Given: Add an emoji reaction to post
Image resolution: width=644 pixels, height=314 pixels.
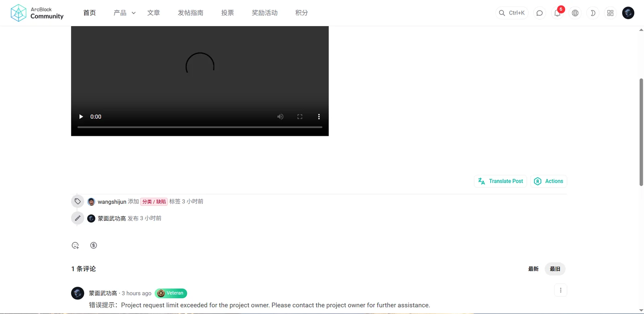Looking at the screenshot, I should (75, 245).
